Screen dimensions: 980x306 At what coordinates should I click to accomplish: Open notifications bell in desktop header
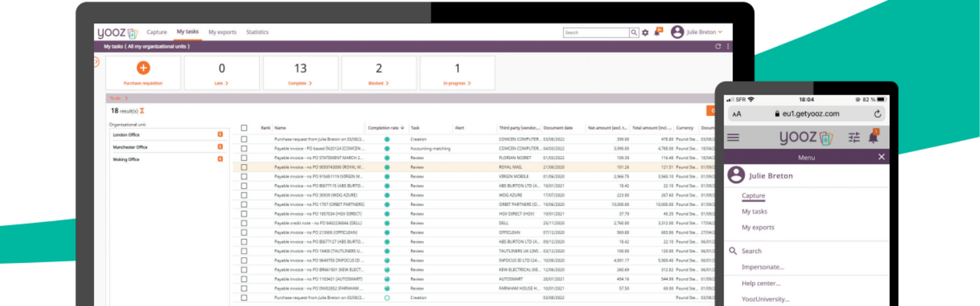tap(659, 31)
